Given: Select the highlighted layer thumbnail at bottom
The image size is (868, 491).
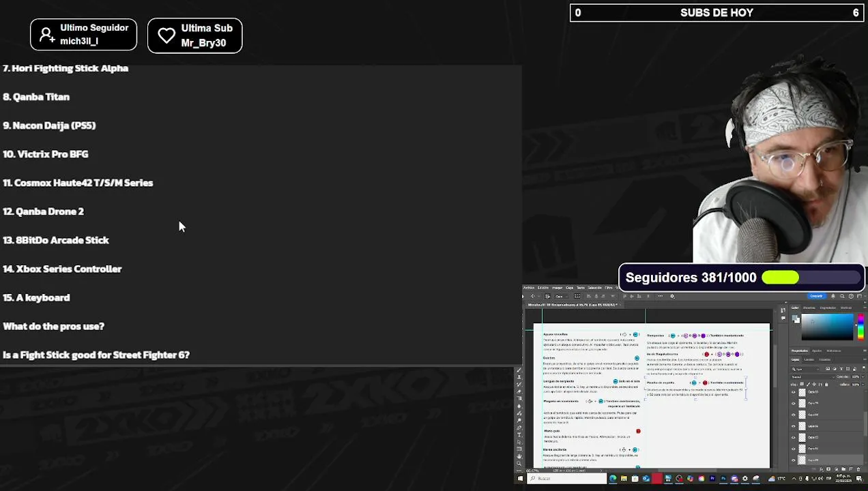Looking at the screenshot, I should coord(802,460).
